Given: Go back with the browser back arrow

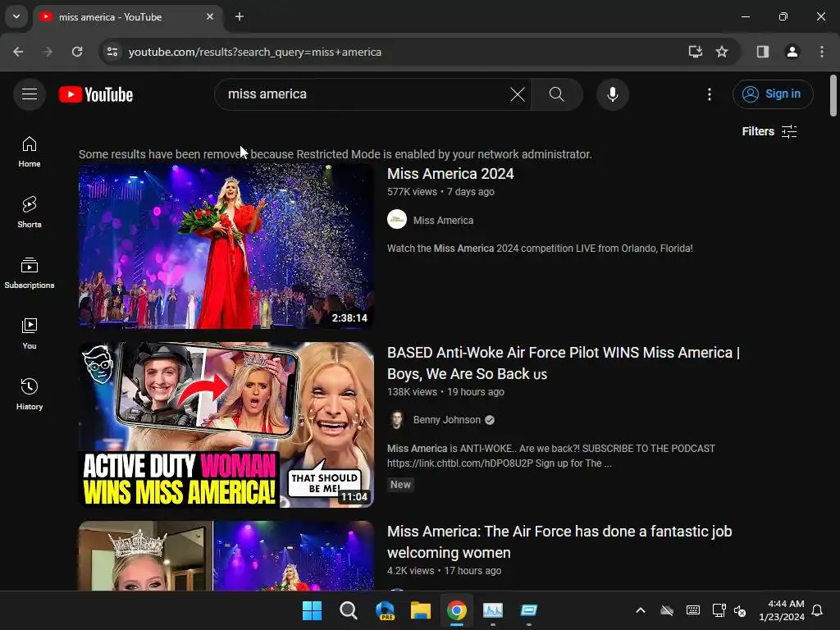Looking at the screenshot, I should point(18,52).
